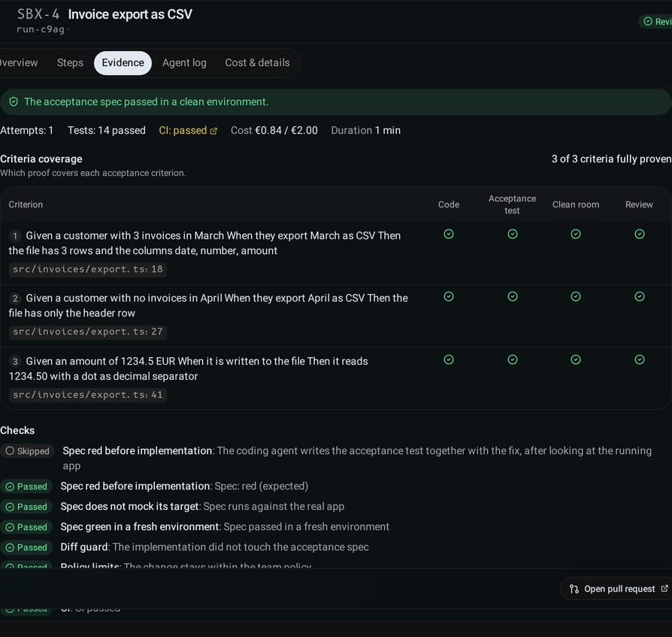Click 'Spec does not mock its target' check text

pos(129,507)
